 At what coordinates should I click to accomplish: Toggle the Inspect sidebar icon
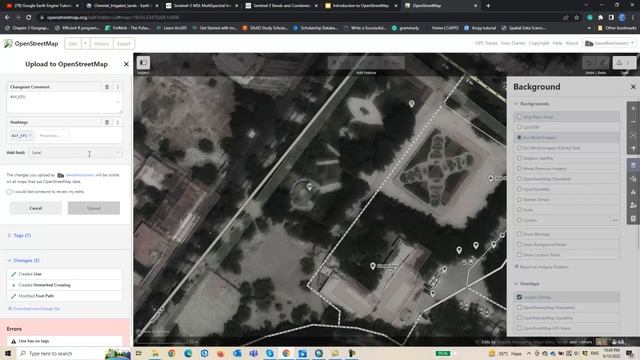click(143, 63)
